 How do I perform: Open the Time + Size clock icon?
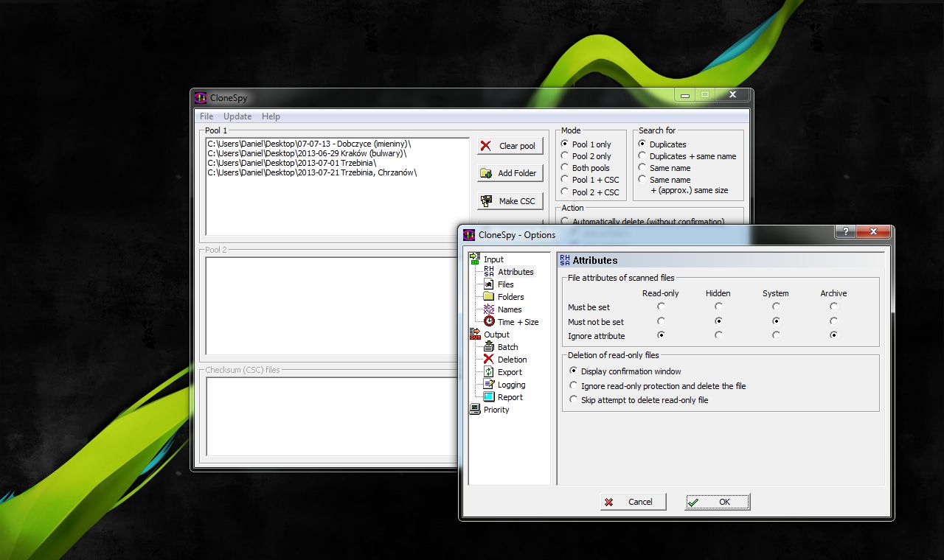pyautogui.click(x=489, y=321)
